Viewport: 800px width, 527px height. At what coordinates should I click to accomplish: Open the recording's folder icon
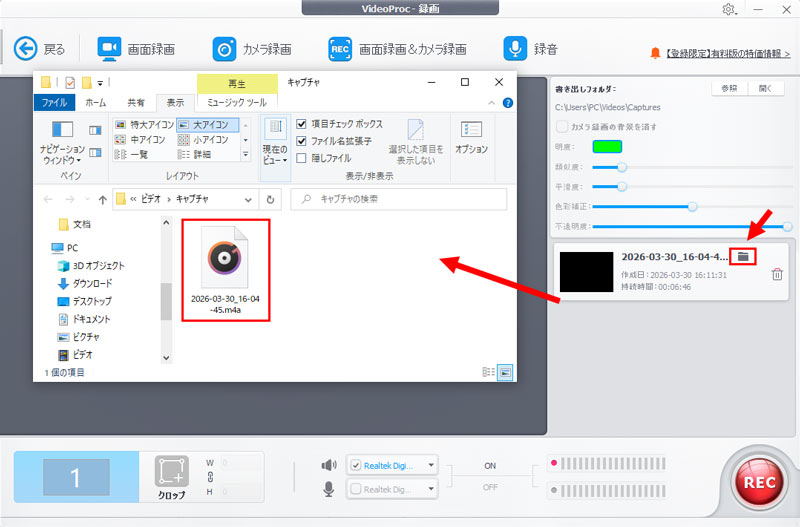[x=743, y=256]
